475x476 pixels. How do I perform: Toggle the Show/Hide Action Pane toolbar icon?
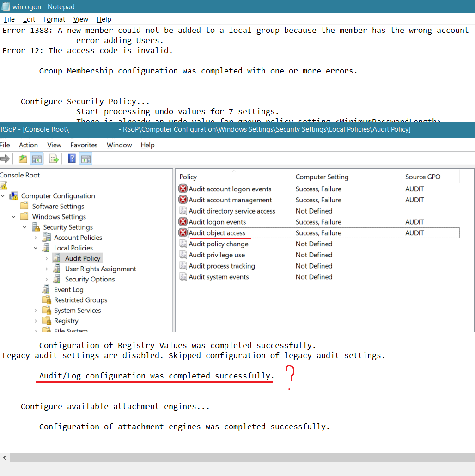tap(86, 159)
